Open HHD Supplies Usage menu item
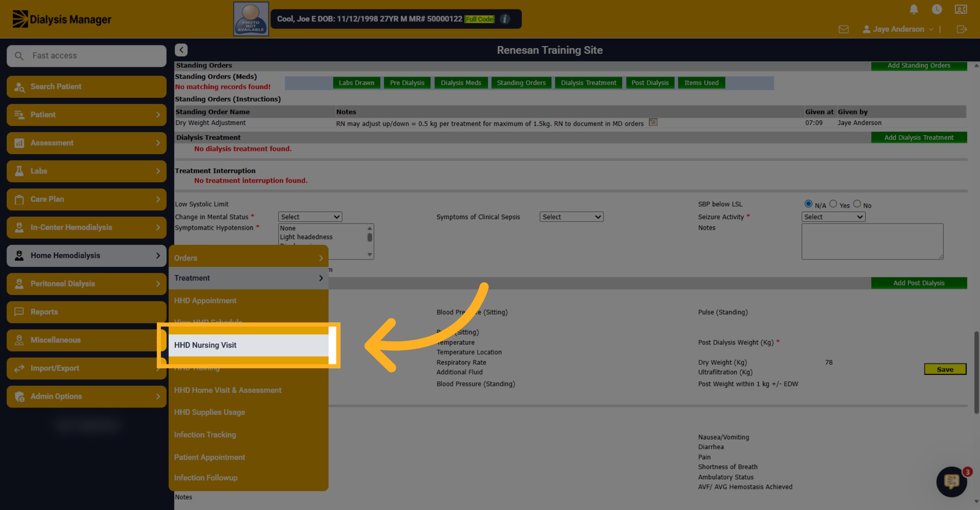This screenshot has width=980, height=510. (x=248, y=412)
